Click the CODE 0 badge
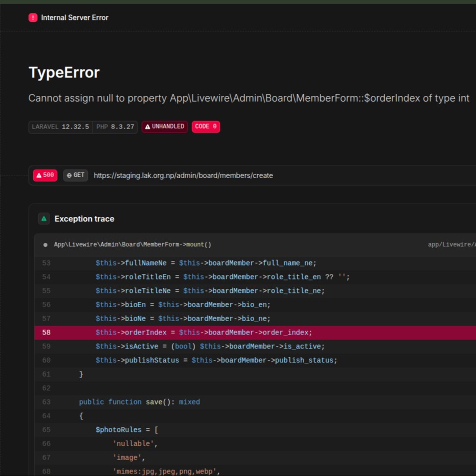The image size is (476, 476). [205, 127]
